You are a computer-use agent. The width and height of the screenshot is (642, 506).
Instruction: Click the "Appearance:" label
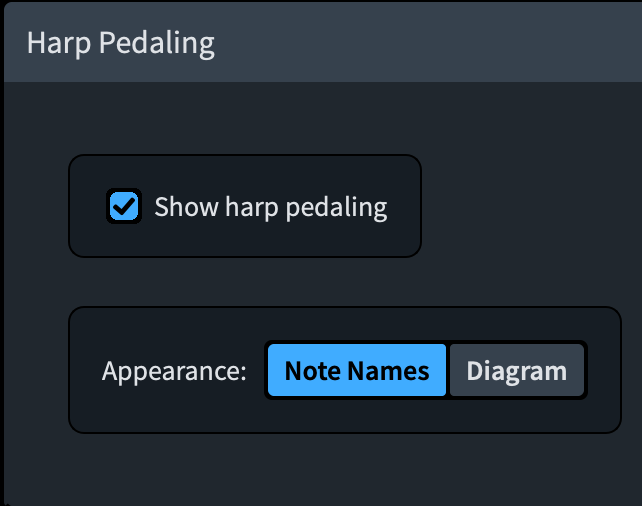coord(174,372)
